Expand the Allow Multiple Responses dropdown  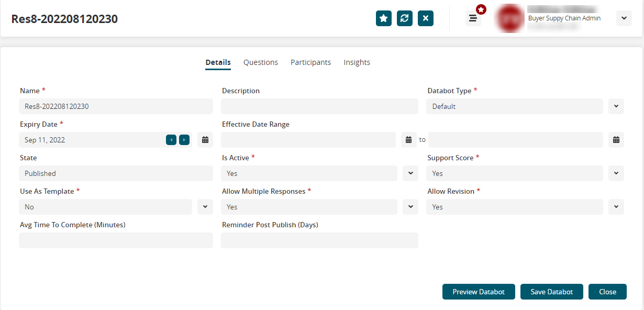tap(410, 207)
